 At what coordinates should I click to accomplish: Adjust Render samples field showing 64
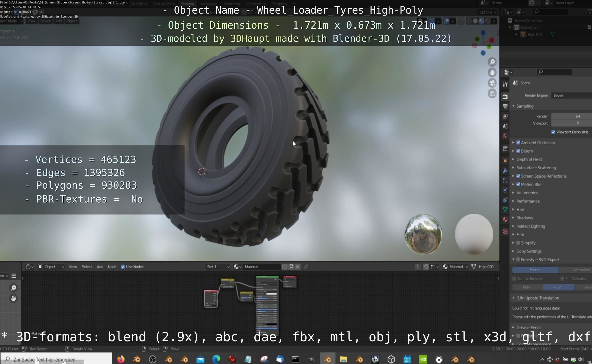[571, 116]
